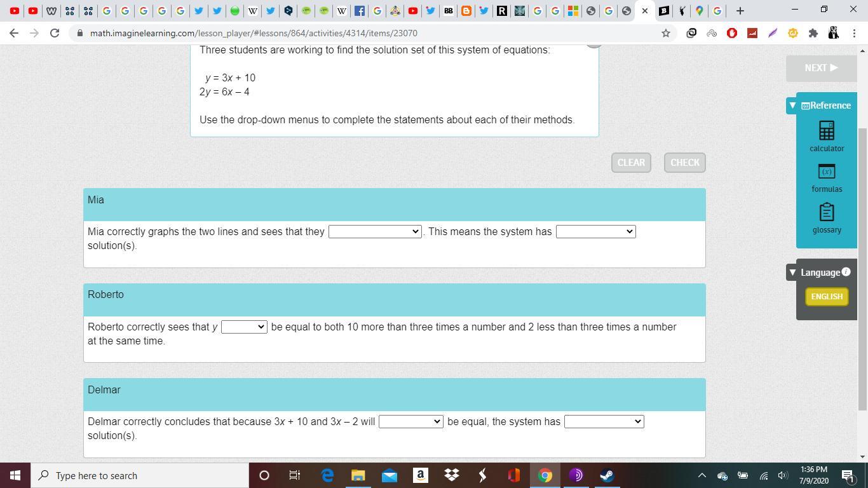Switch to the Facebook tab
The width and height of the screenshot is (868, 488).
pos(360,10)
